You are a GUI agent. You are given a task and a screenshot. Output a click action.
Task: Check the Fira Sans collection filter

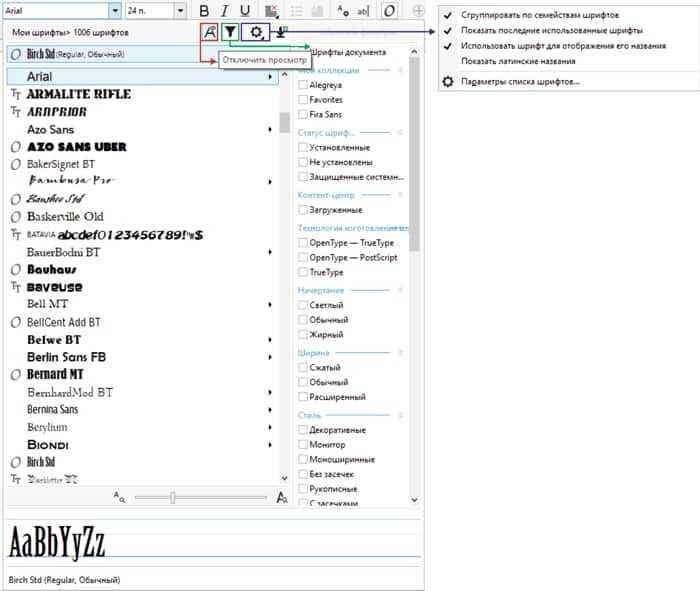click(303, 114)
